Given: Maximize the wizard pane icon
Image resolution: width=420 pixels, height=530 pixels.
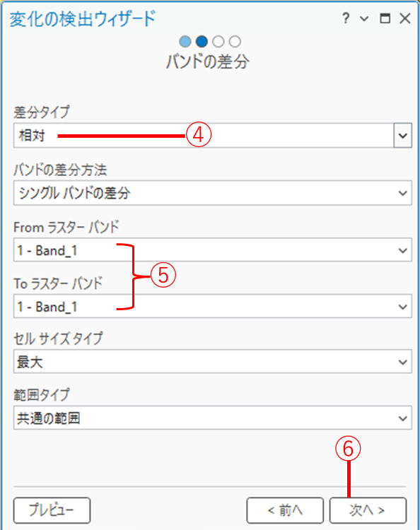Looking at the screenshot, I should [385, 18].
